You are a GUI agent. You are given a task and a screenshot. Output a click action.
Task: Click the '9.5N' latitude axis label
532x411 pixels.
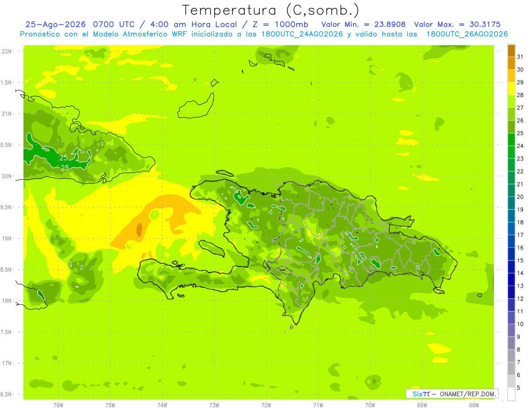click(6, 207)
